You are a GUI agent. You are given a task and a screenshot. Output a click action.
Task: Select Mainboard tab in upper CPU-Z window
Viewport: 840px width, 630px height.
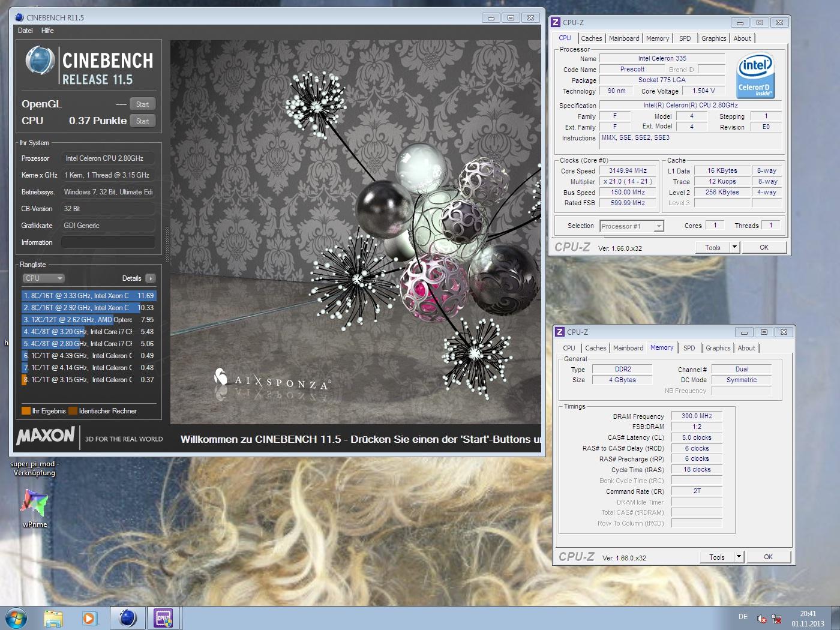624,38
